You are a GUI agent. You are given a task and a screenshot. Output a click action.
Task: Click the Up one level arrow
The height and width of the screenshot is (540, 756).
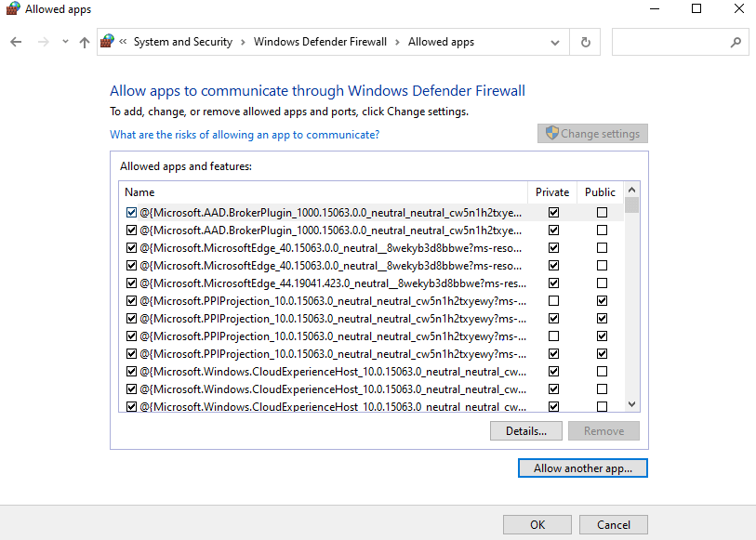click(85, 42)
